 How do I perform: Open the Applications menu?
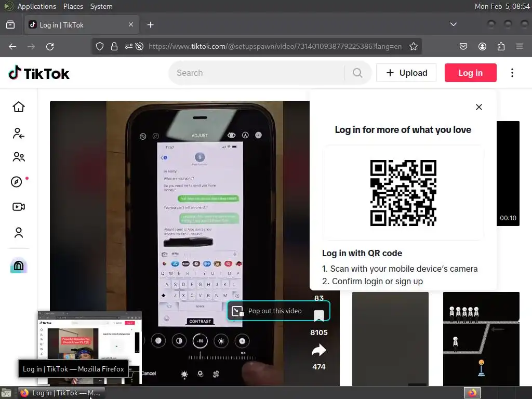37,6
